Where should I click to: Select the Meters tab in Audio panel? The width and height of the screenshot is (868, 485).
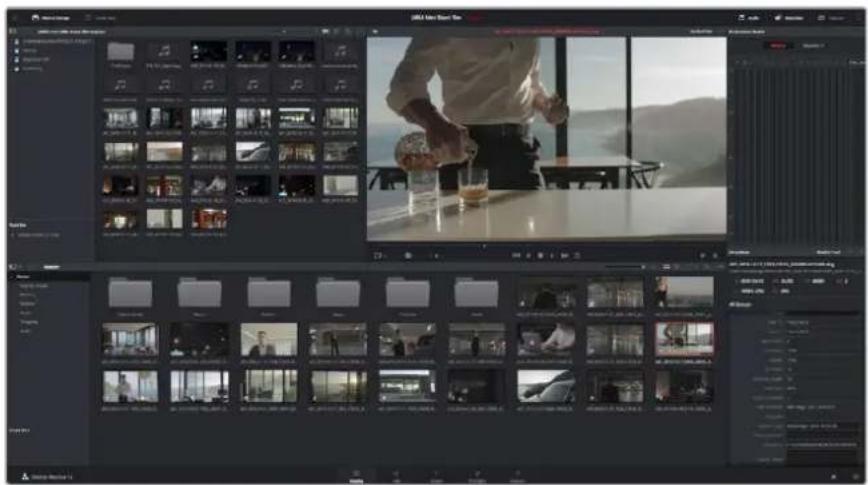pos(778,45)
